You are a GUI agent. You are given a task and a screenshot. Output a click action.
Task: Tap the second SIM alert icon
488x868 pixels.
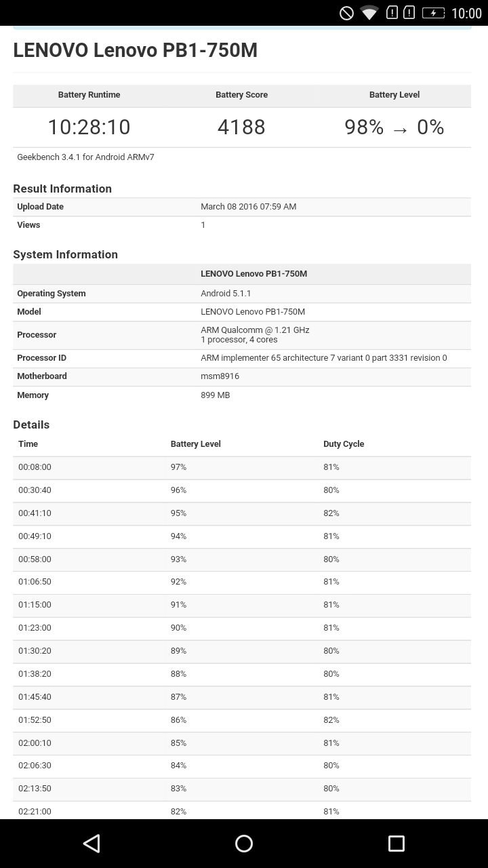[x=409, y=12]
